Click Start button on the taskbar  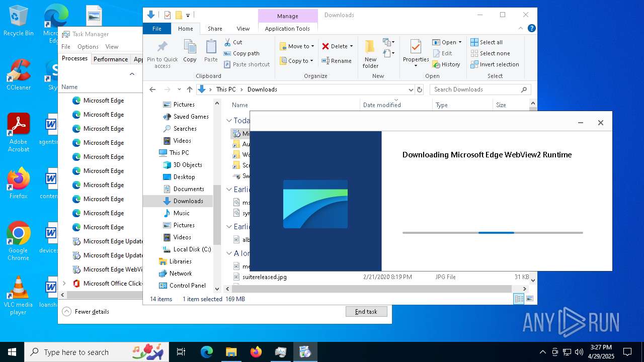tap(12, 352)
